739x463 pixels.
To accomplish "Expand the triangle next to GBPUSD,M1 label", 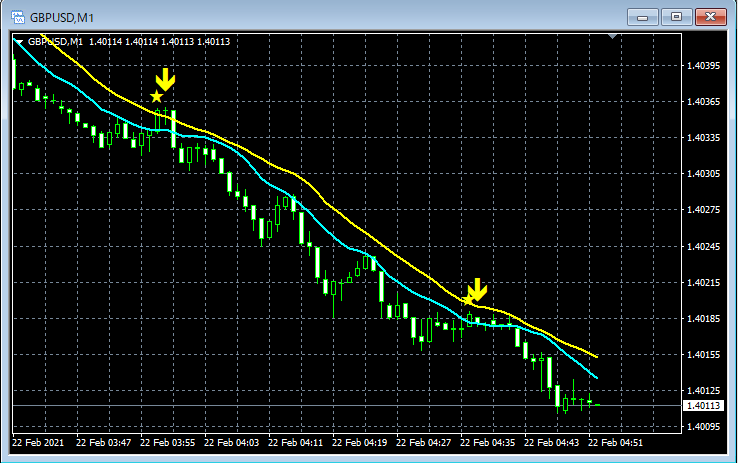I will 18,42.
